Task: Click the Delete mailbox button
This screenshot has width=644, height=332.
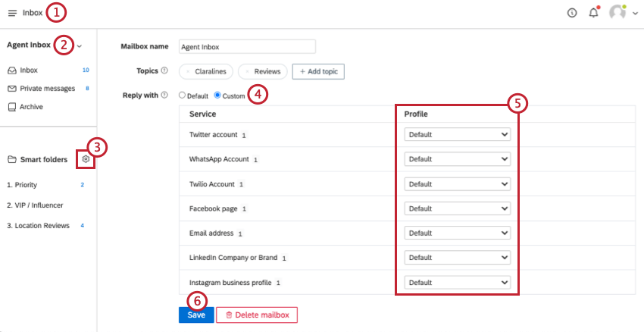Action: pos(257,315)
